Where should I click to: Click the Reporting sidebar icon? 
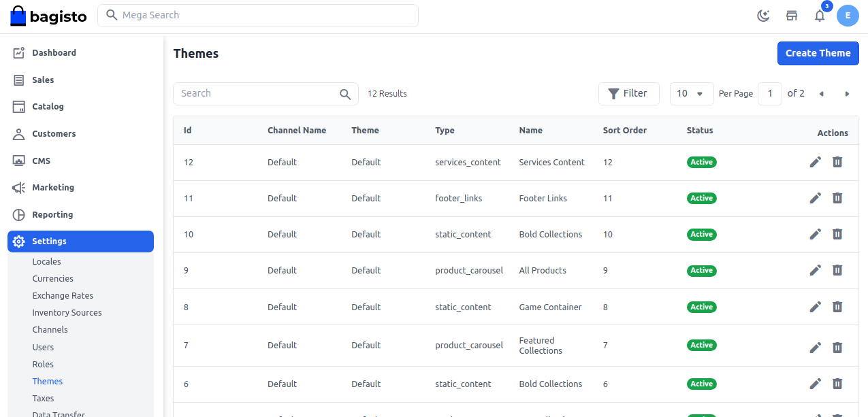[19, 214]
